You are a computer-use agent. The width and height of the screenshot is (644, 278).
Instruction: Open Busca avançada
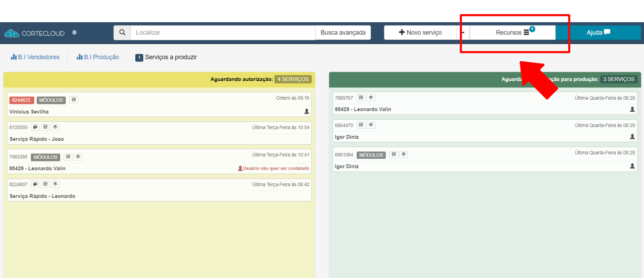[343, 33]
